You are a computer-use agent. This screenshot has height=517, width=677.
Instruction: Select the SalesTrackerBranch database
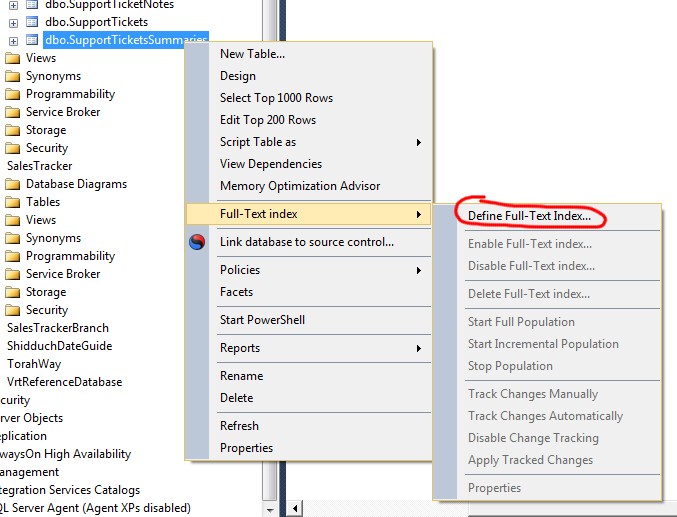(57, 328)
